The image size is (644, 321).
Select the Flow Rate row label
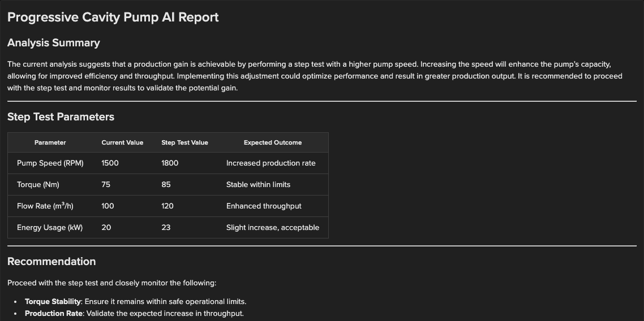point(45,206)
